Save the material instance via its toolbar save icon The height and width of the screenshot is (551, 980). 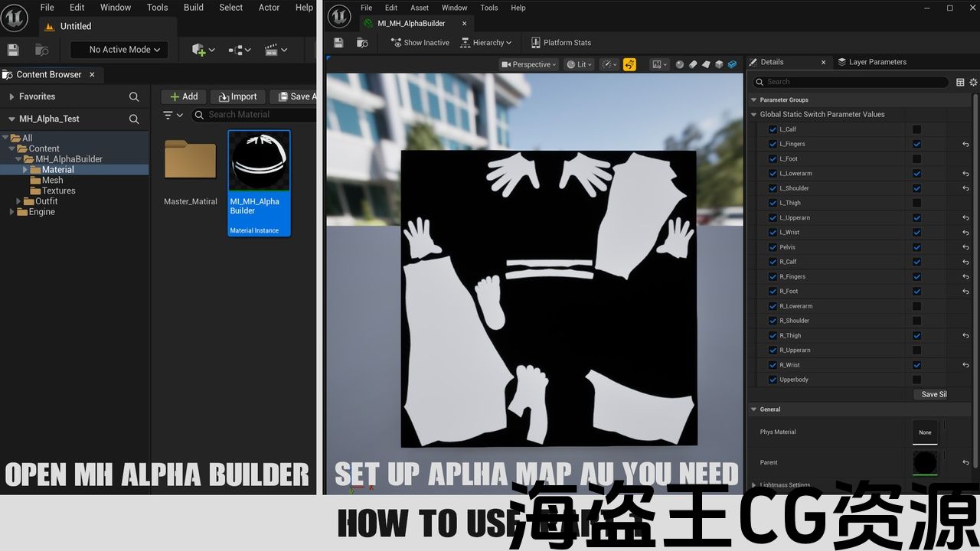(x=338, y=43)
